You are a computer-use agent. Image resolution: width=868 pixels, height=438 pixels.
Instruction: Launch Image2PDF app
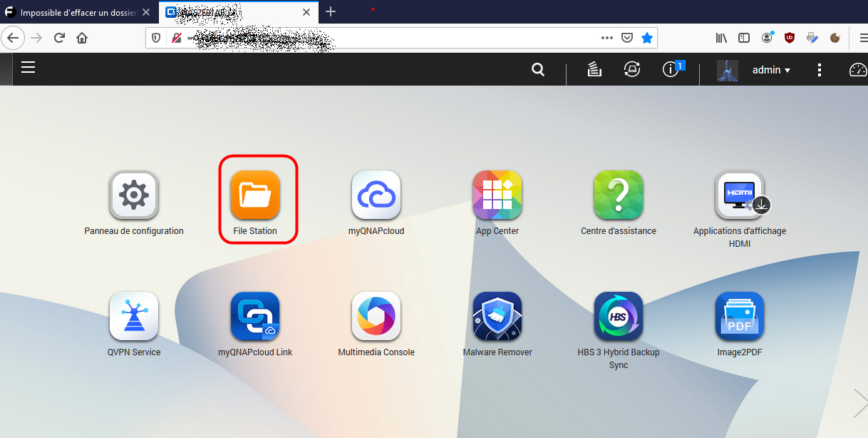point(740,316)
